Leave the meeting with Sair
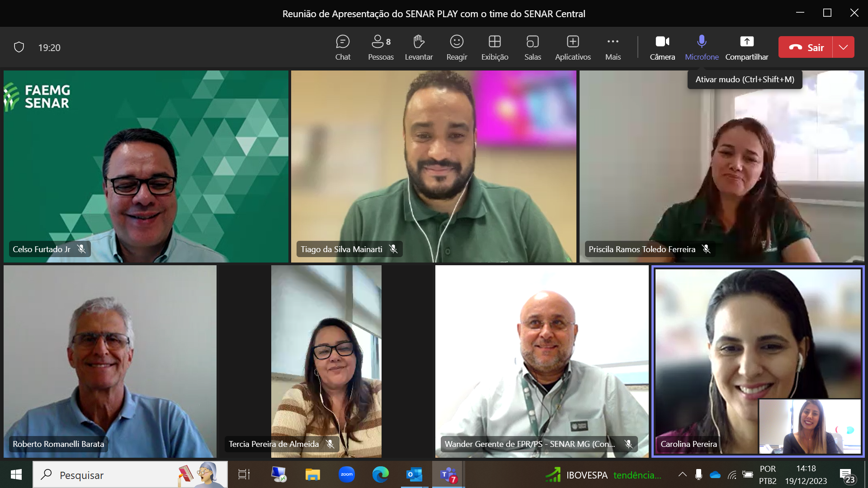 tap(806, 47)
